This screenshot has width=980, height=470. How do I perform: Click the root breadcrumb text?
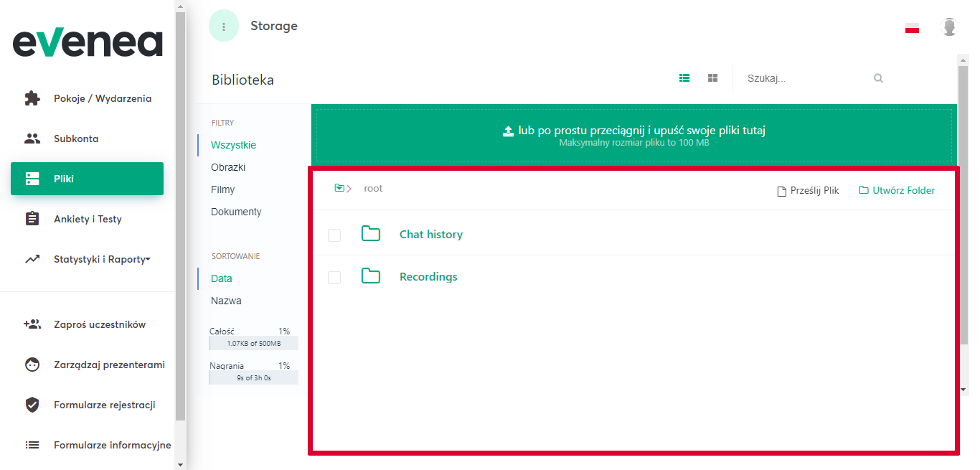(x=373, y=189)
